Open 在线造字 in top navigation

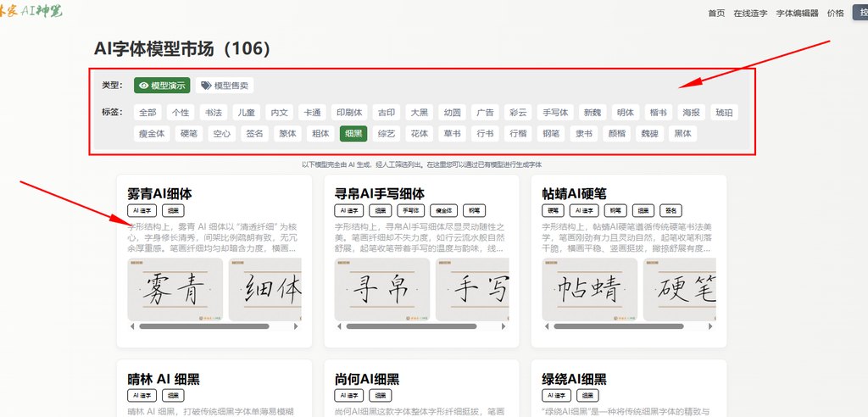click(751, 14)
